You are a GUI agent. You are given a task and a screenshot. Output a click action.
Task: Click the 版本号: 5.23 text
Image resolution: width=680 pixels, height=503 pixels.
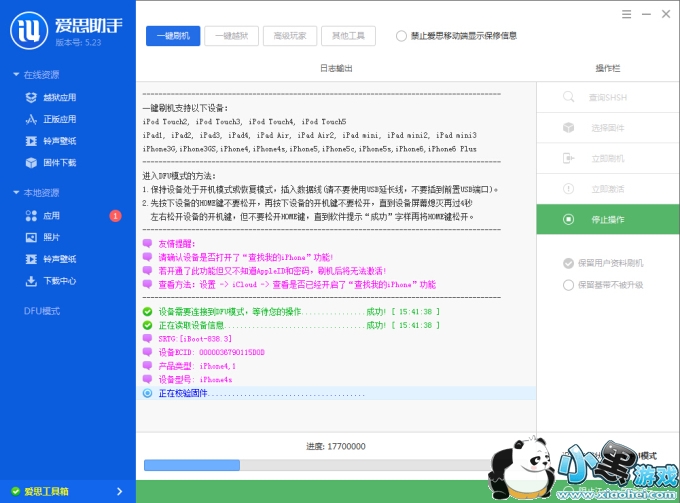78,42
